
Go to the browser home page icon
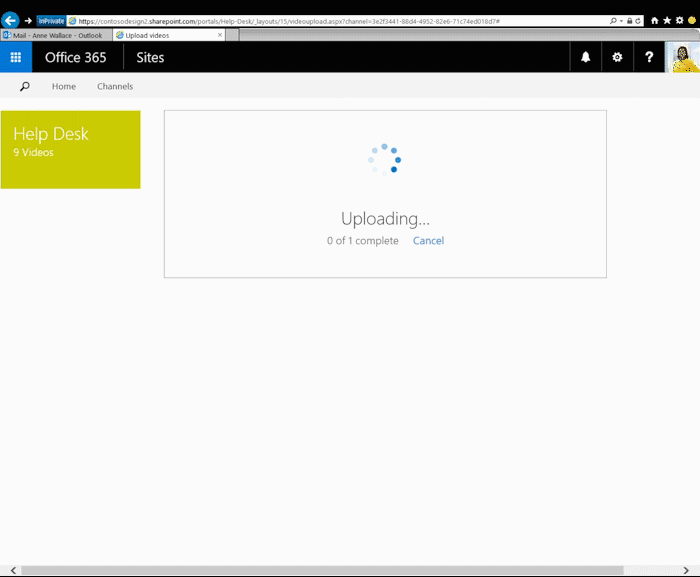coord(655,20)
